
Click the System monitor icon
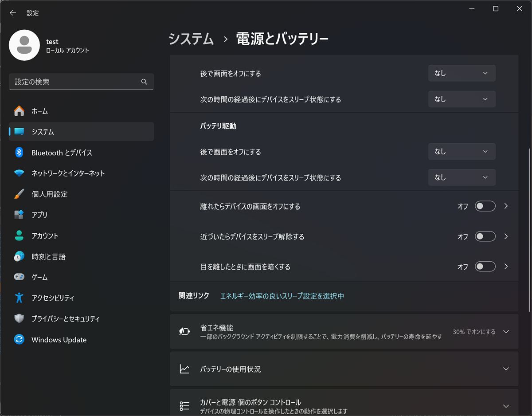coord(19,132)
